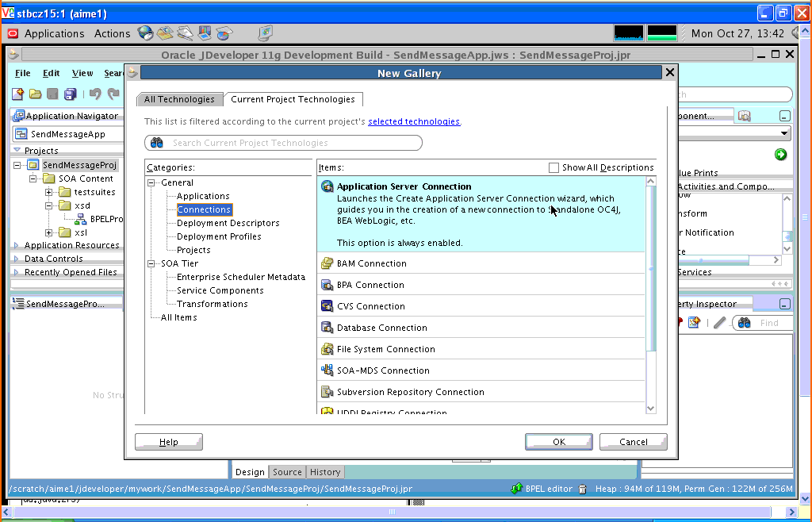Collapse the xsd folder node
This screenshot has height=522, width=812.
(x=48, y=205)
